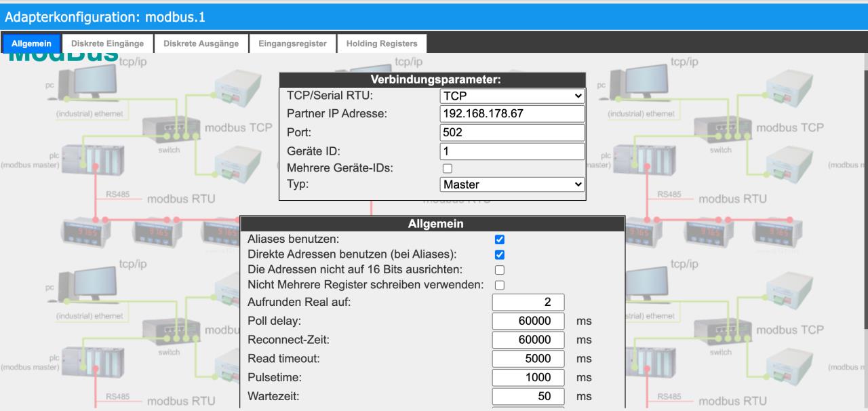Viewport: 868px width, 411px height.
Task: Click the Reconnect-Zeit input field
Action: (x=528, y=340)
